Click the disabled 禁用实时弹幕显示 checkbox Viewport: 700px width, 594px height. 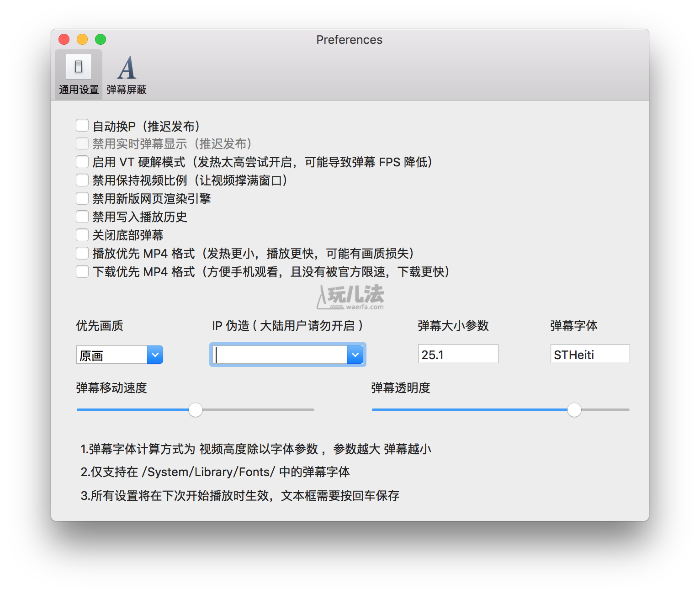[82, 143]
